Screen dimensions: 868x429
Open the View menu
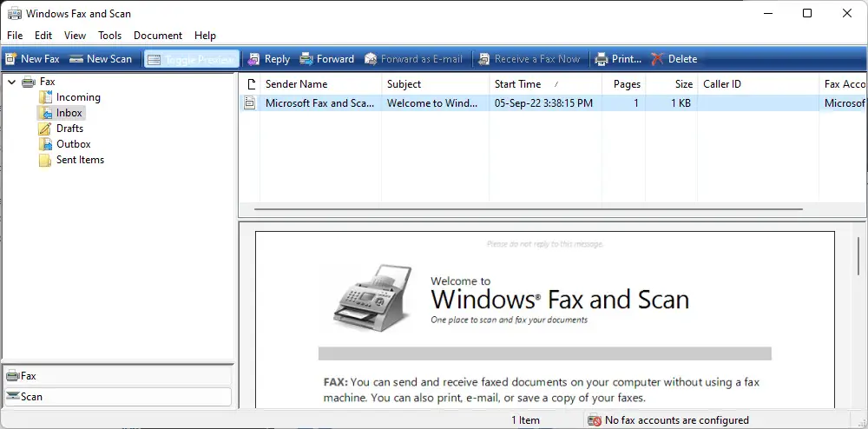click(x=75, y=36)
